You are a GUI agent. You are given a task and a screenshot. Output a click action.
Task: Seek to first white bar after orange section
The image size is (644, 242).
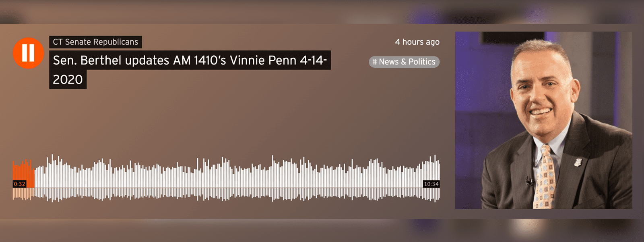click(36, 177)
